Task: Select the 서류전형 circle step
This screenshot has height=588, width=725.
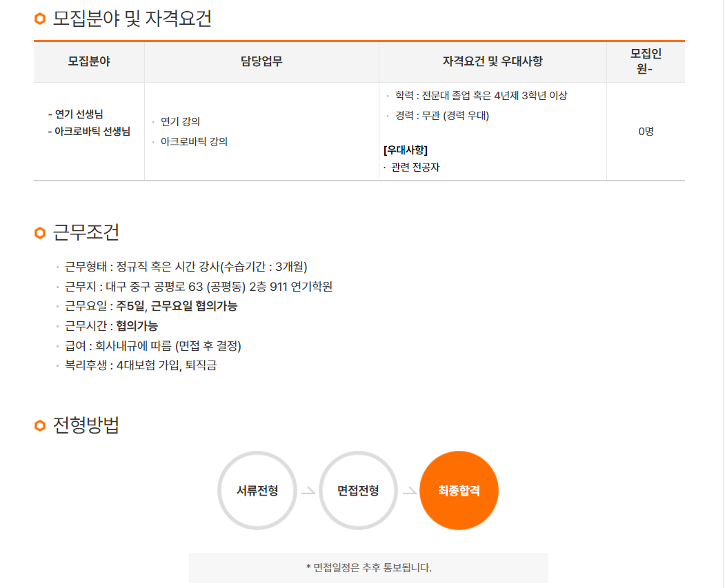Action: click(257, 491)
